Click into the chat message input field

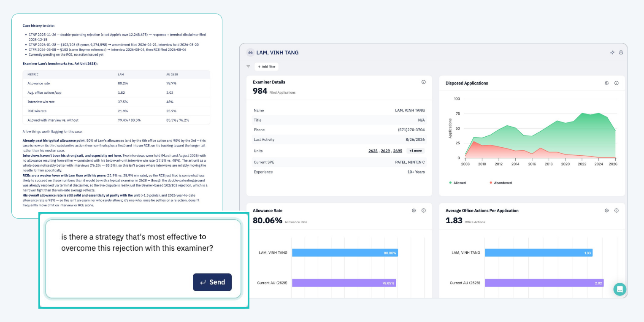click(x=143, y=259)
